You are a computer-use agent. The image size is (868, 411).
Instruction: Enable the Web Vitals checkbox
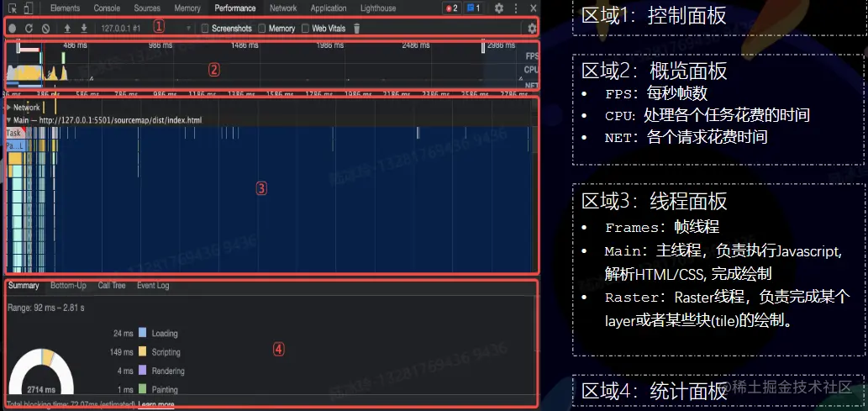(x=305, y=29)
